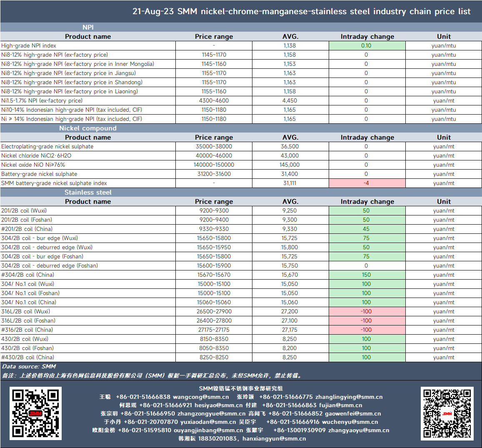Click Electroplating-grade nickel sulphate name
Viewport: 482px width, 448px height.
coord(47,146)
